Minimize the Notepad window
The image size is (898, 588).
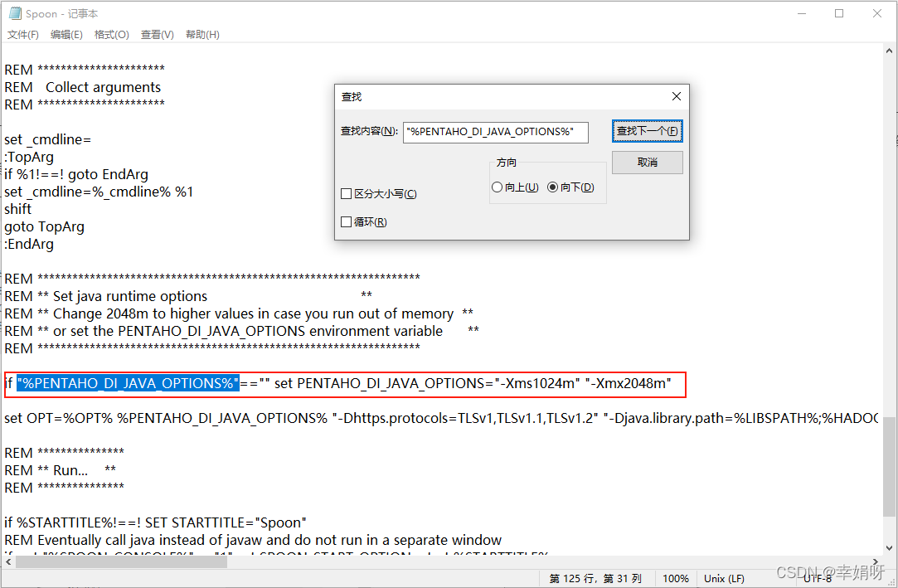(802, 13)
